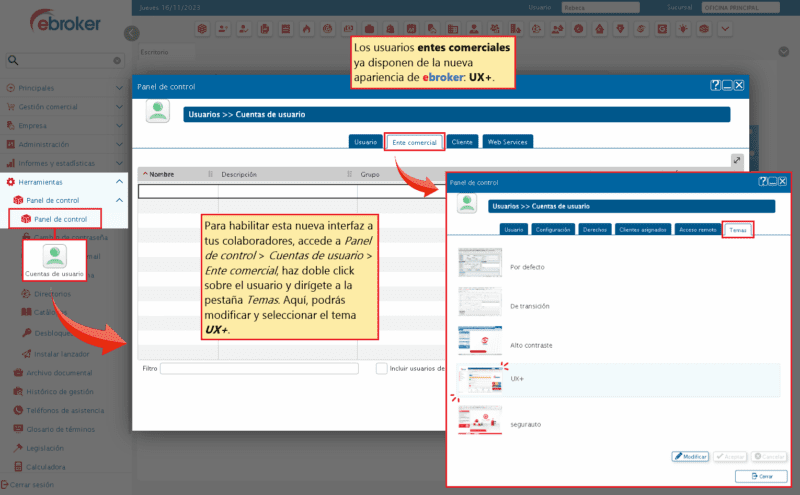Screen dimensions: 800x495
Task: Switch to the Web Services tab
Action: 507,142
